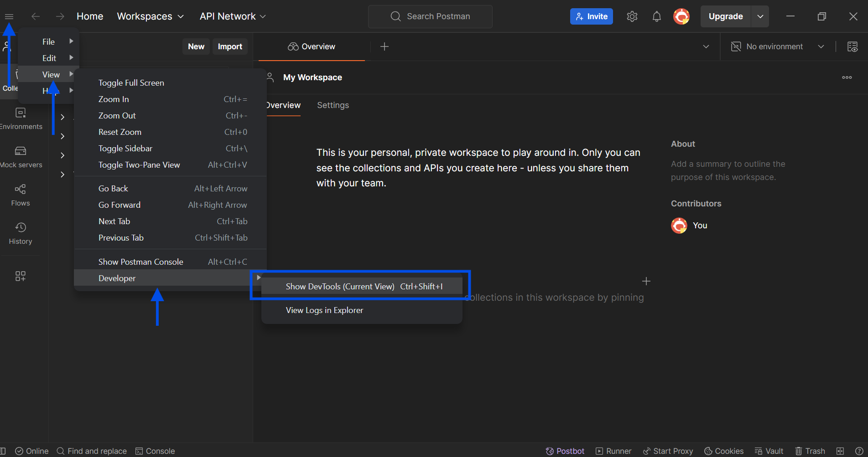The height and width of the screenshot is (457, 868).
Task: Open workspace options three-dots menu
Action: (847, 77)
